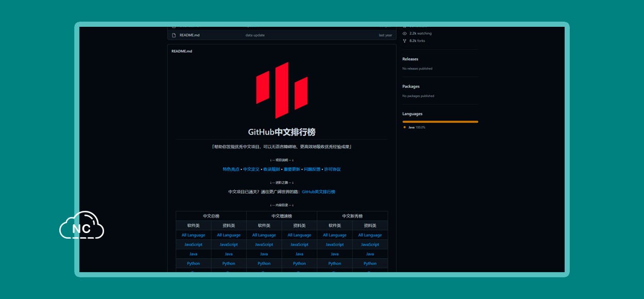
Task: Open All Language under 中文增速榜 软件类
Action: click(264, 235)
